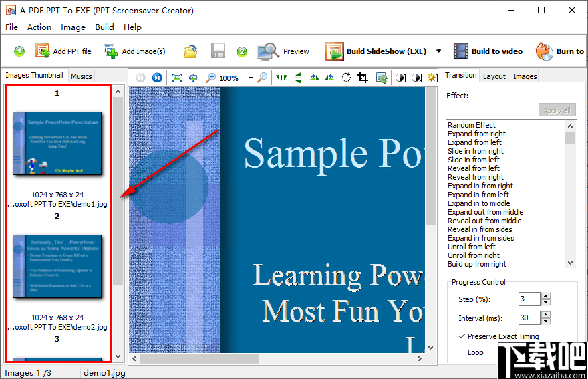The image size is (588, 379).
Task: Select the Reveal from left effect
Action: click(474, 168)
